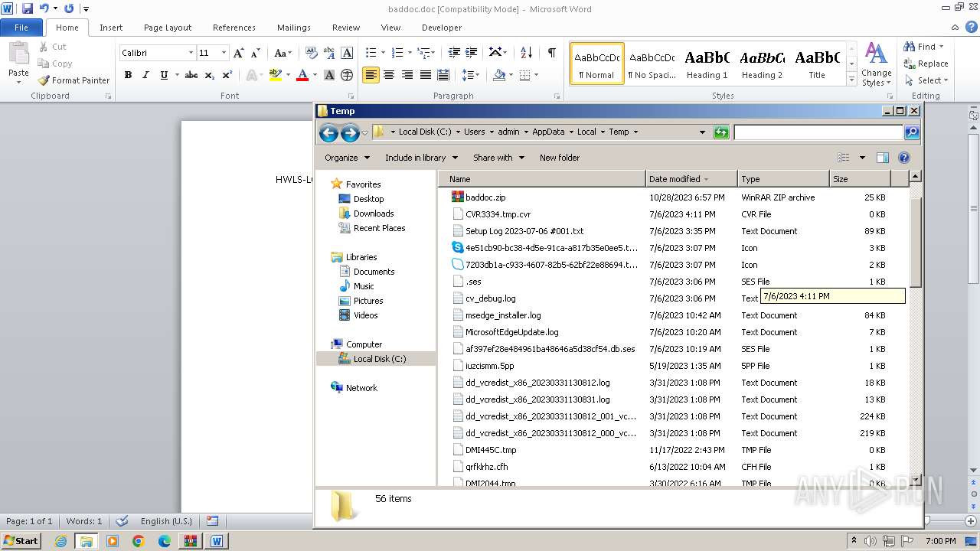Open Explorer help icon
The image size is (980, 551).
point(904,158)
